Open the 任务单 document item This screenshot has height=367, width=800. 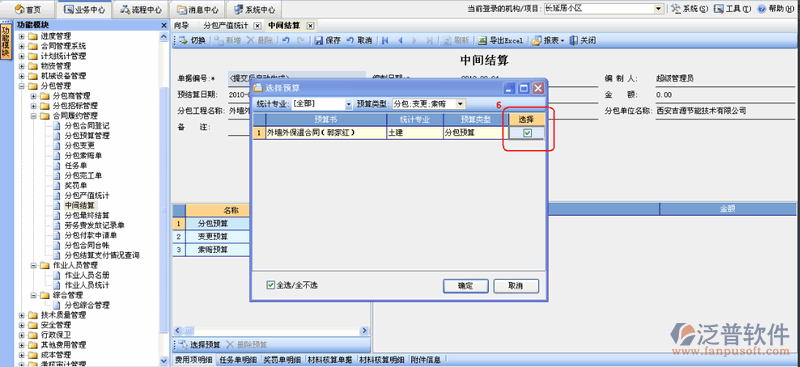click(76, 165)
